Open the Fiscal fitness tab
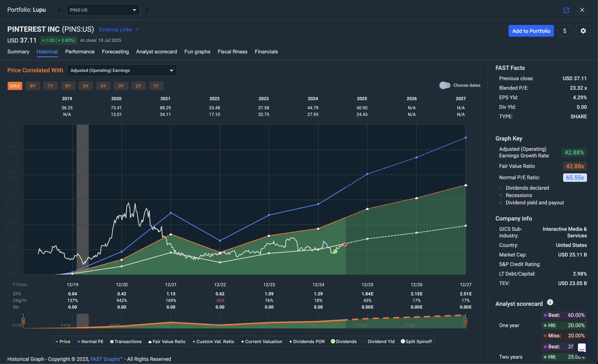The image size is (598, 364). (x=233, y=52)
